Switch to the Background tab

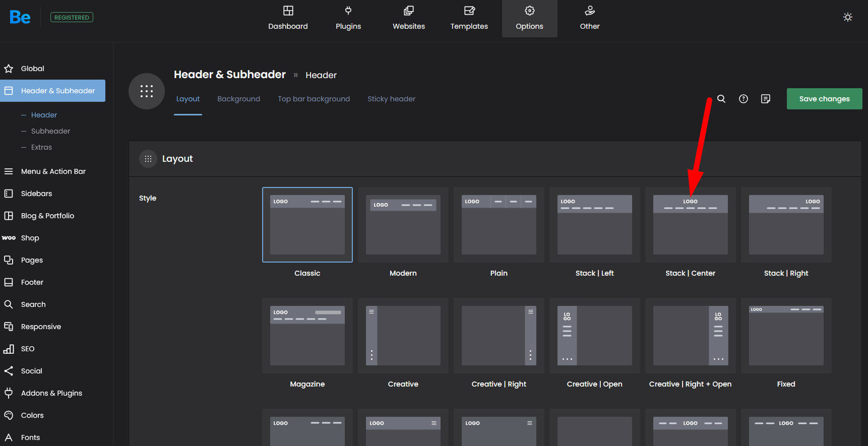click(238, 99)
